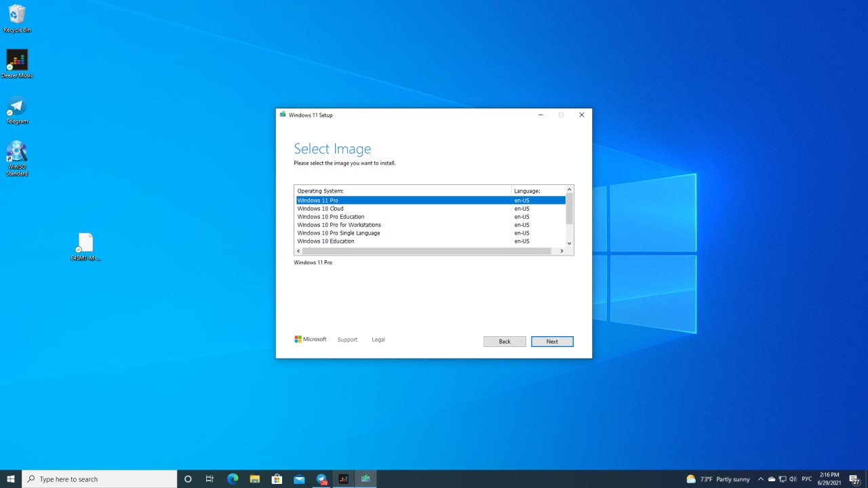Open File Explorer from taskbar
Screen dimensions: 868x488
coord(255,479)
